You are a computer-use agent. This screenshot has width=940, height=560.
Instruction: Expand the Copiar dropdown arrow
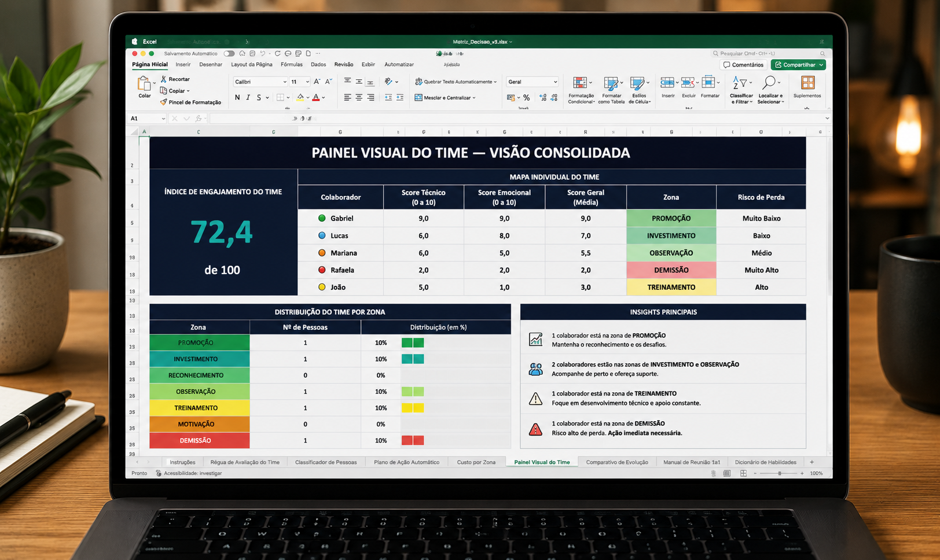click(x=188, y=91)
